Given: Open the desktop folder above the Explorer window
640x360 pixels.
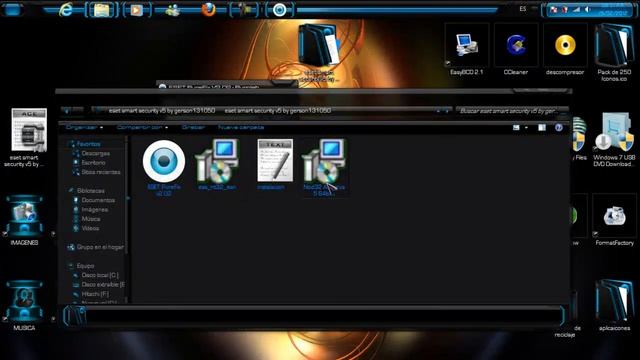Looking at the screenshot, I should tap(318, 52).
